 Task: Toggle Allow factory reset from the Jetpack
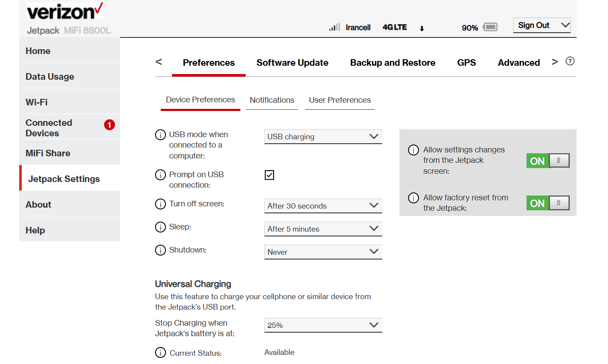coord(547,203)
